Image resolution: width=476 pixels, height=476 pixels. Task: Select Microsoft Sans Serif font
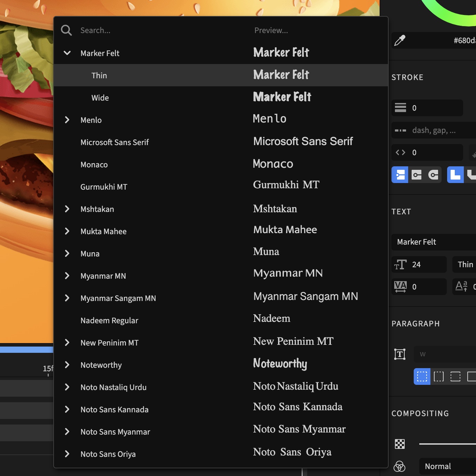tap(221, 142)
